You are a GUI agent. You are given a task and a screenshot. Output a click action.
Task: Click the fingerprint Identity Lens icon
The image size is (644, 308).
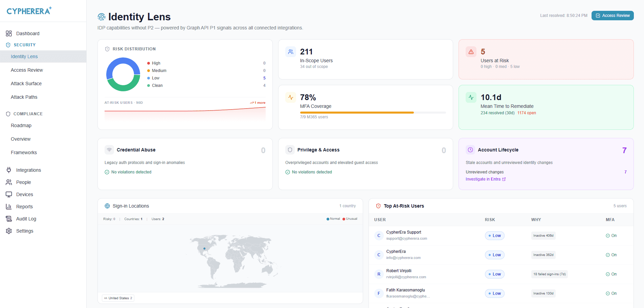102,17
